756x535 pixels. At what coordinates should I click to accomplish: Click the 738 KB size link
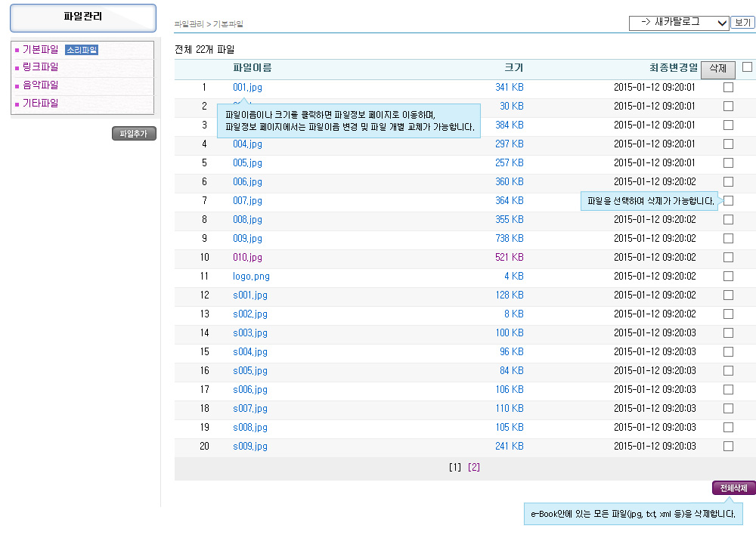coord(509,239)
